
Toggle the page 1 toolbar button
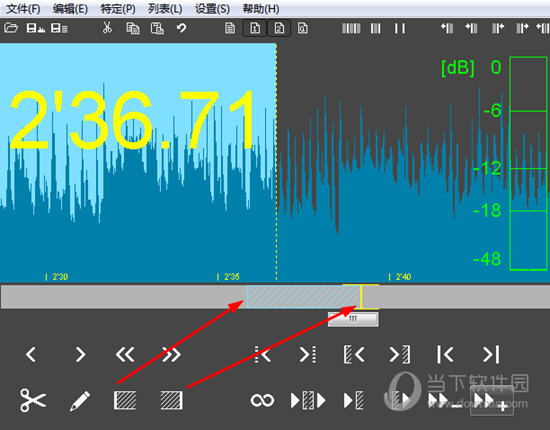(255, 28)
